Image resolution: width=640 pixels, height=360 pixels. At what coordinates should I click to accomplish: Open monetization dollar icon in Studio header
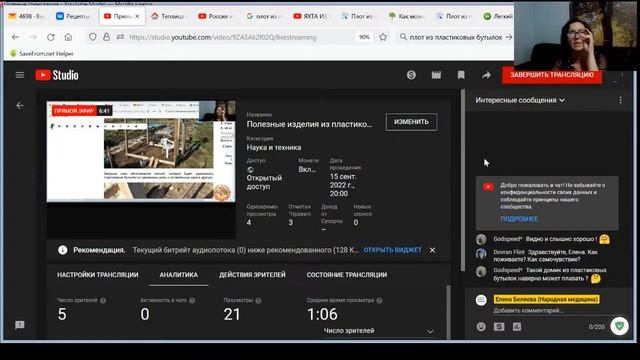[411, 75]
